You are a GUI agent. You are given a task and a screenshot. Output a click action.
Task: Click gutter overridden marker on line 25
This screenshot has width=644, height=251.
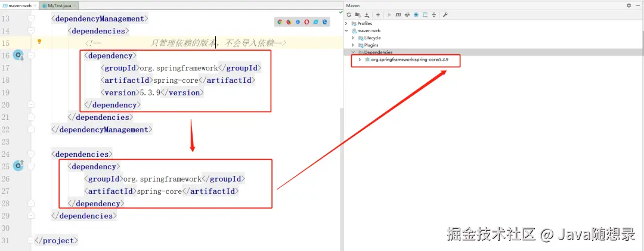(x=19, y=166)
